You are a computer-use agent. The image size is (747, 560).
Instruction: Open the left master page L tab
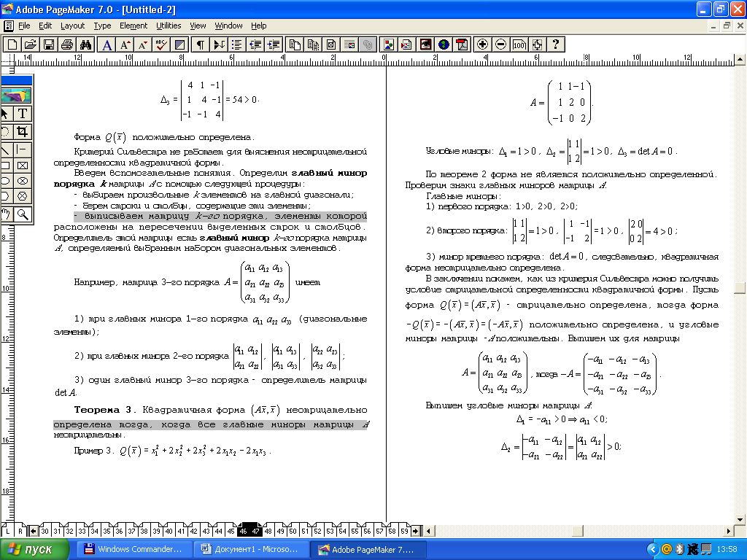pyautogui.click(x=7, y=531)
